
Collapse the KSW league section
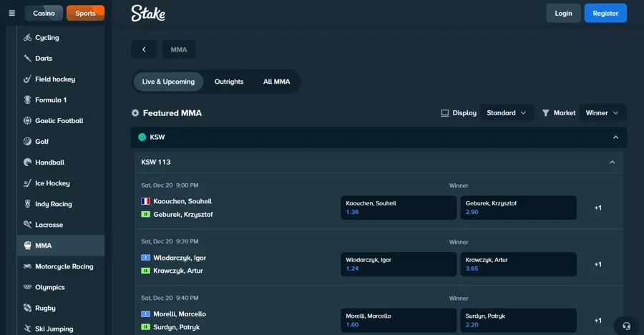coord(615,137)
